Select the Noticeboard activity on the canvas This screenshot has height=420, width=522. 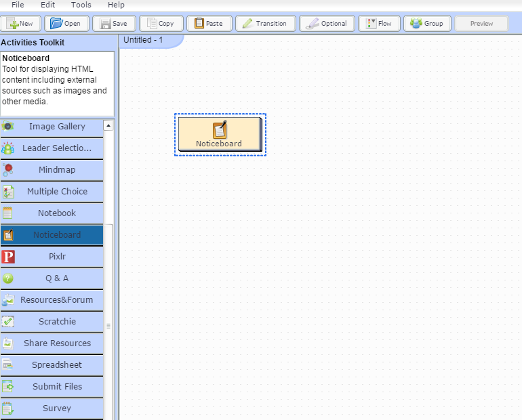click(x=219, y=134)
